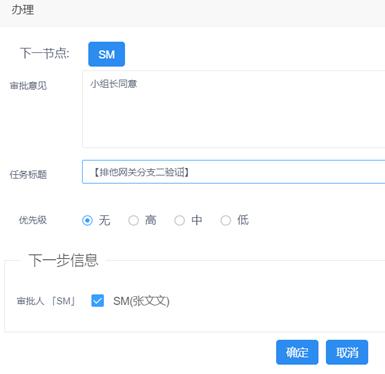Select the 高 priority radio button
The image size is (385, 374).
133,220
